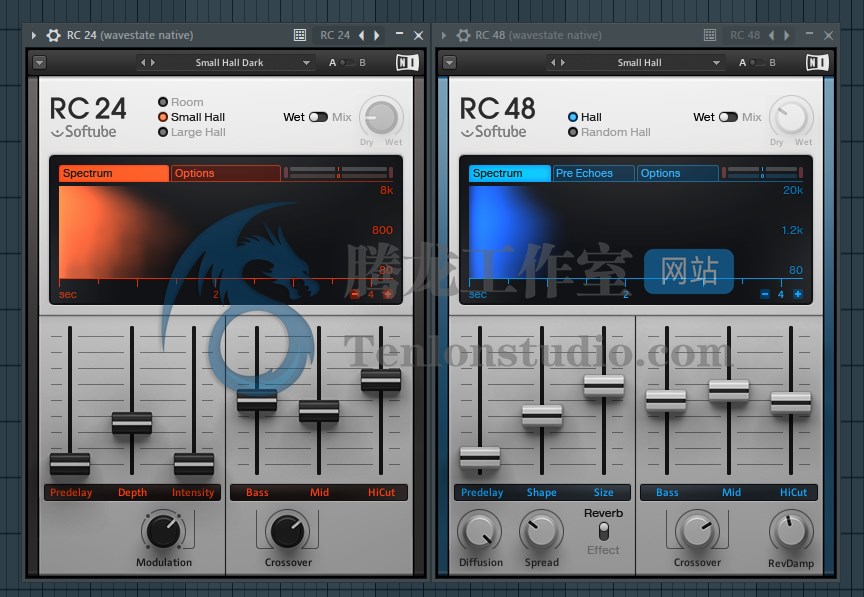This screenshot has width=864, height=597.
Task: Click the RC 24 level meter display
Action: click(x=338, y=173)
